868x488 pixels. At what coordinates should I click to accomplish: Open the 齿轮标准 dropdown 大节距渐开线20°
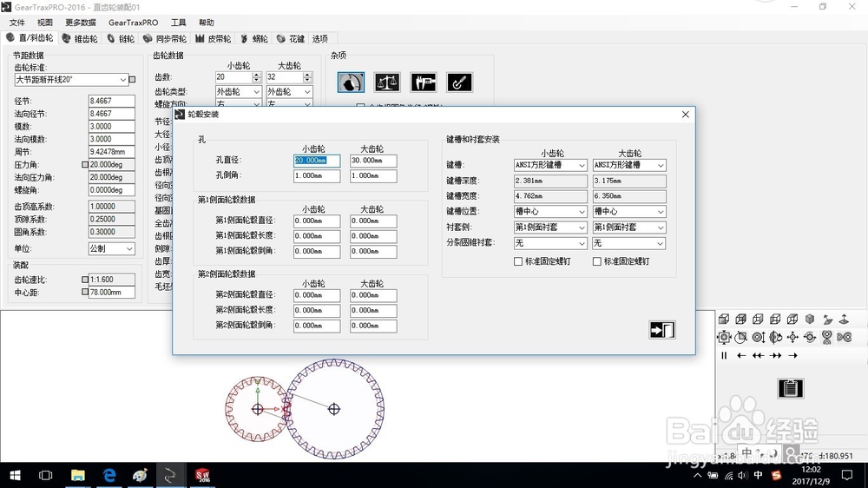coord(71,80)
